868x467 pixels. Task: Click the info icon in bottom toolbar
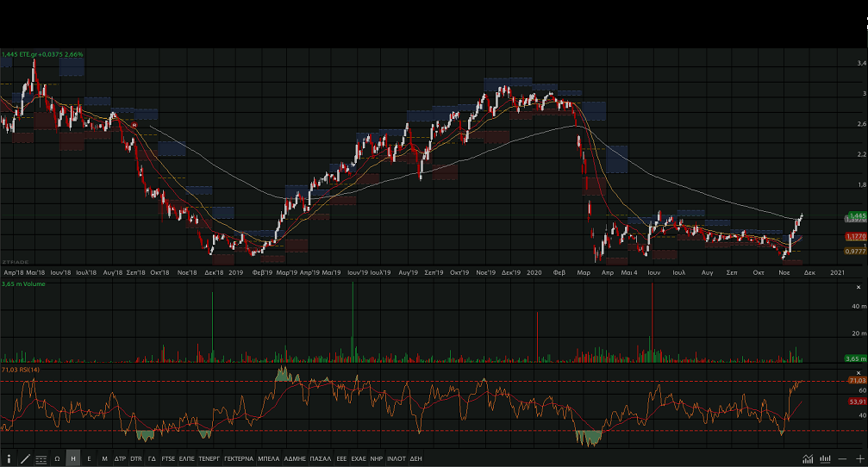(x=9, y=458)
